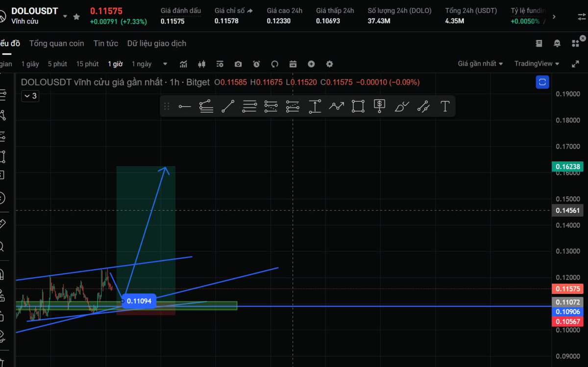The height and width of the screenshot is (367, 588).
Task: Select the horizontal line drawing tool
Action: click(x=184, y=106)
